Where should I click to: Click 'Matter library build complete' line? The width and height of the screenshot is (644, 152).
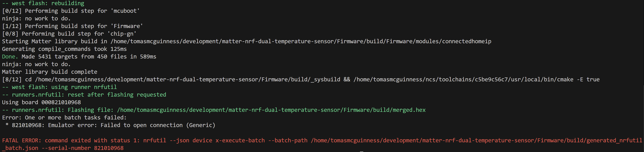click(x=49, y=72)
